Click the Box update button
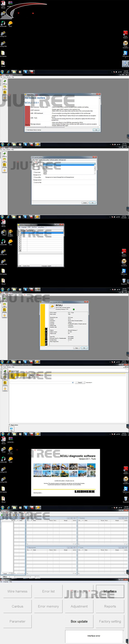 coord(79,621)
